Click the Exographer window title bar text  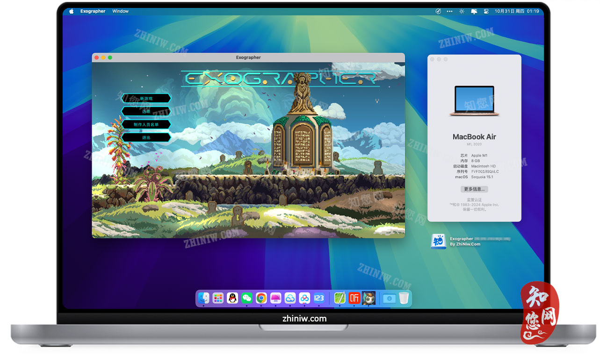click(248, 57)
